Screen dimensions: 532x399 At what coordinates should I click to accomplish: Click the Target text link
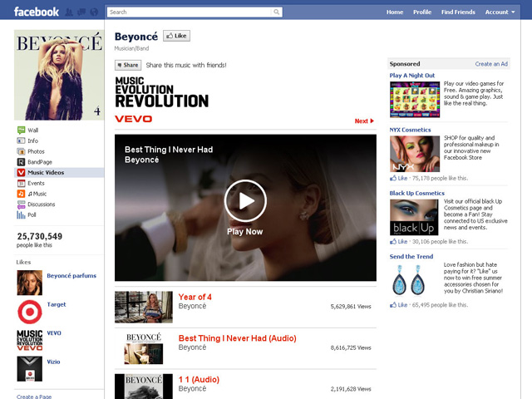coord(57,304)
